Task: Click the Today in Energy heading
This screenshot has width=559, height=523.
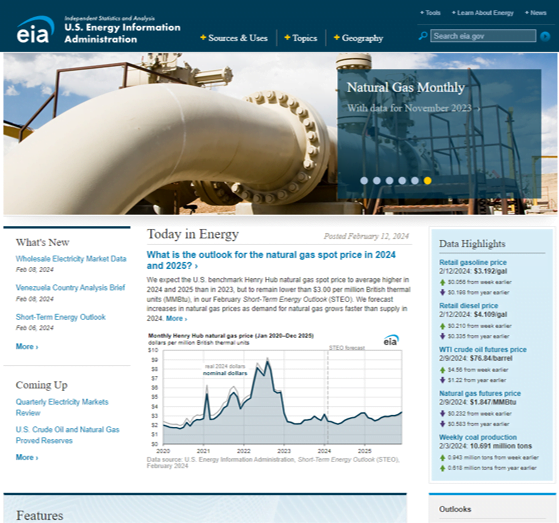Action: click(x=193, y=234)
